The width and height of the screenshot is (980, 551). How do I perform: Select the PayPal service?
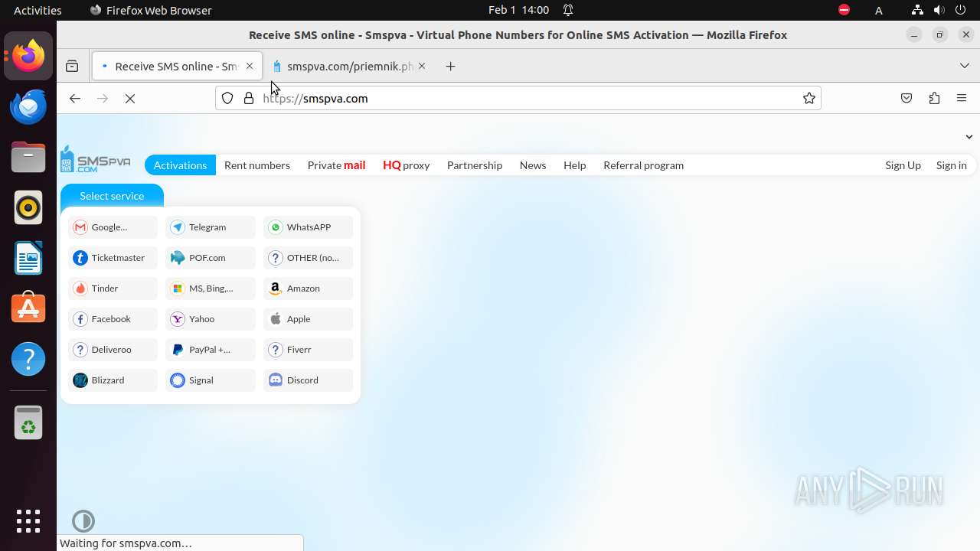pyautogui.click(x=211, y=350)
